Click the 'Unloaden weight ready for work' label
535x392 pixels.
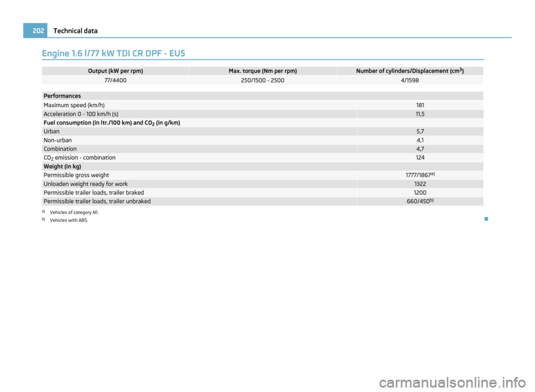(86, 184)
